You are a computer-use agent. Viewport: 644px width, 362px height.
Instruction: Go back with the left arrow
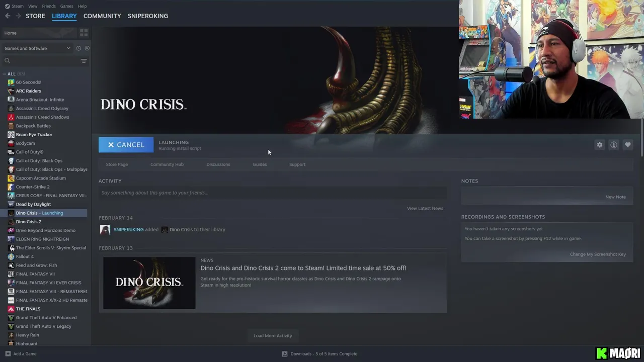tap(8, 16)
